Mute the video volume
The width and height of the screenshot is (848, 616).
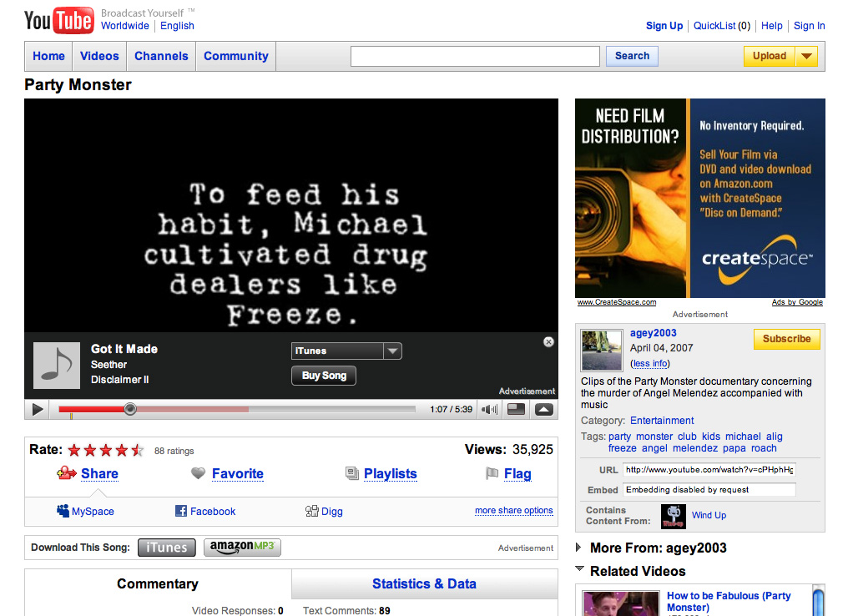pos(489,409)
